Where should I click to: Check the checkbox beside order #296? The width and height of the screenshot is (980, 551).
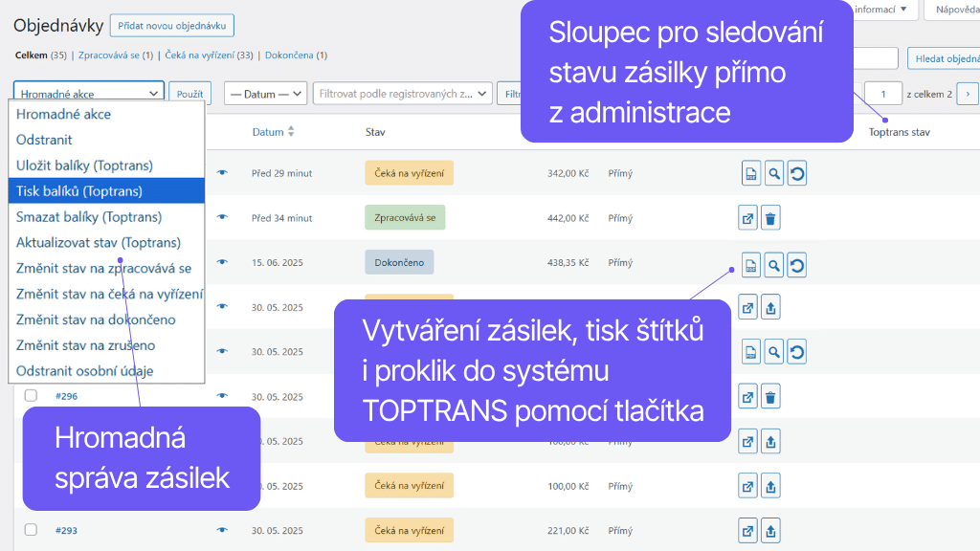30,395
